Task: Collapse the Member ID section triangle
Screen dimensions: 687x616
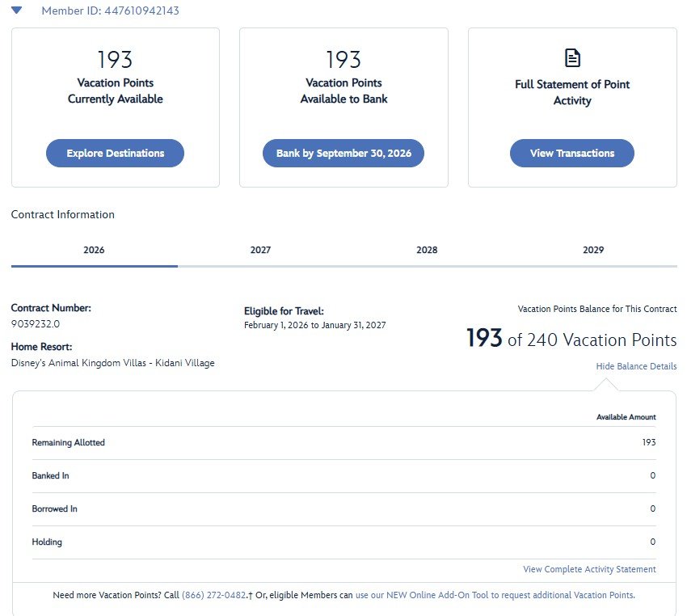Action: [17, 11]
